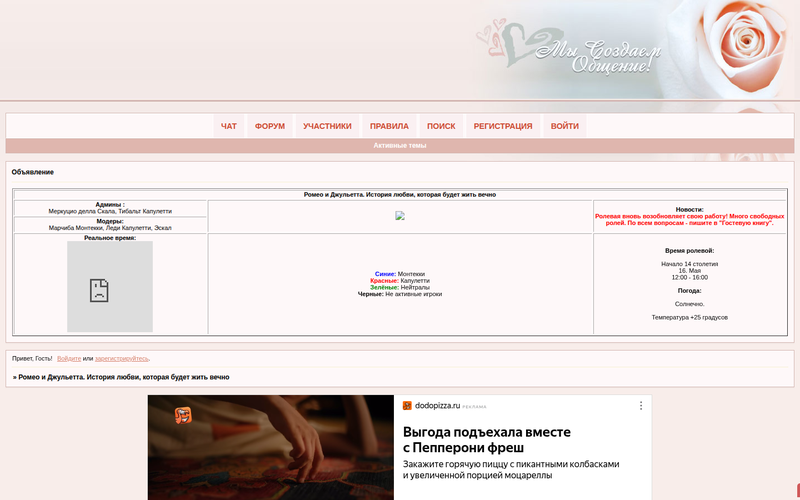The width and height of the screenshot is (800, 500).
Task: Click РЕГИСТРАЦИЯ in the navigation bar
Action: coord(503,126)
